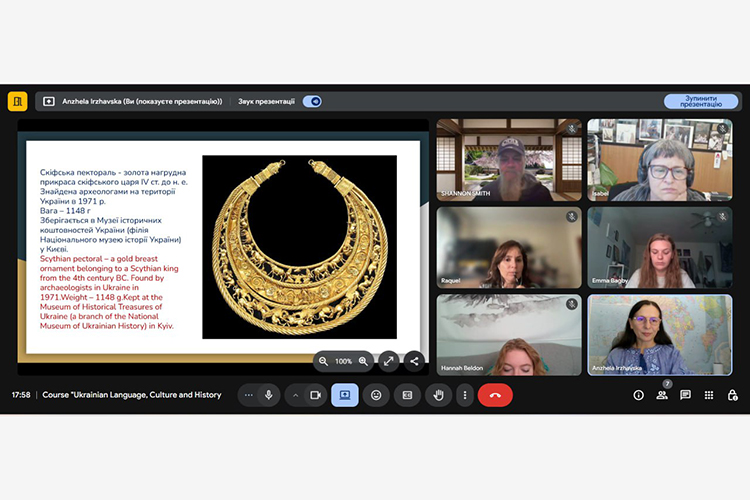The height and width of the screenshot is (500, 750).
Task: Raise your hand
Action: coord(437,395)
